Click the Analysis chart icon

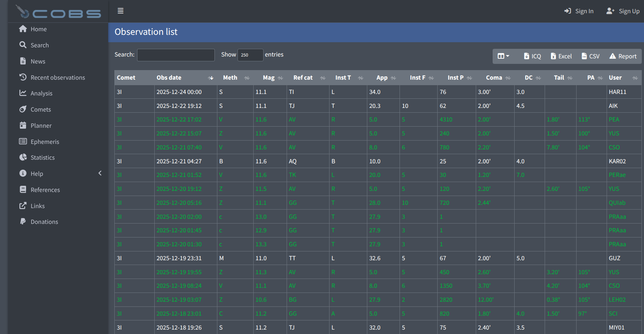(x=23, y=93)
